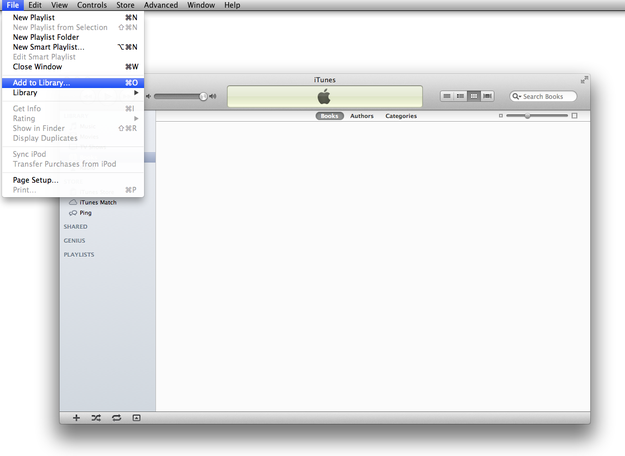This screenshot has height=456, width=625.
Task: Choose Page Setup… menu item
Action: tap(73, 180)
